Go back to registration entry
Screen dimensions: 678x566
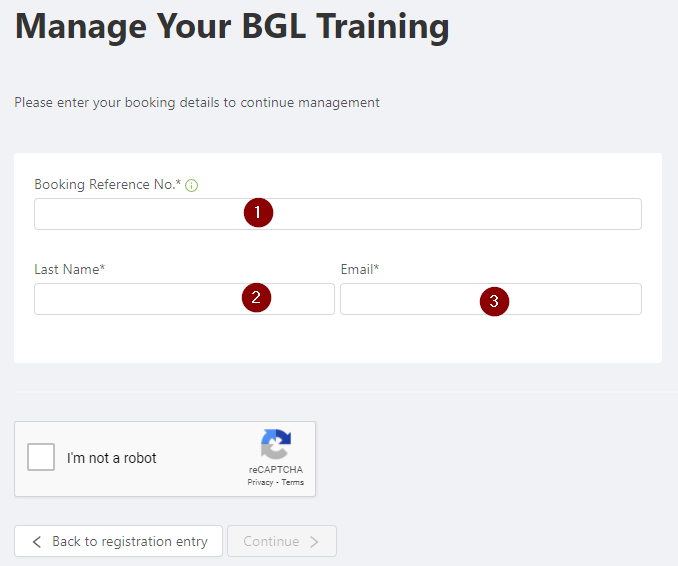click(x=118, y=541)
